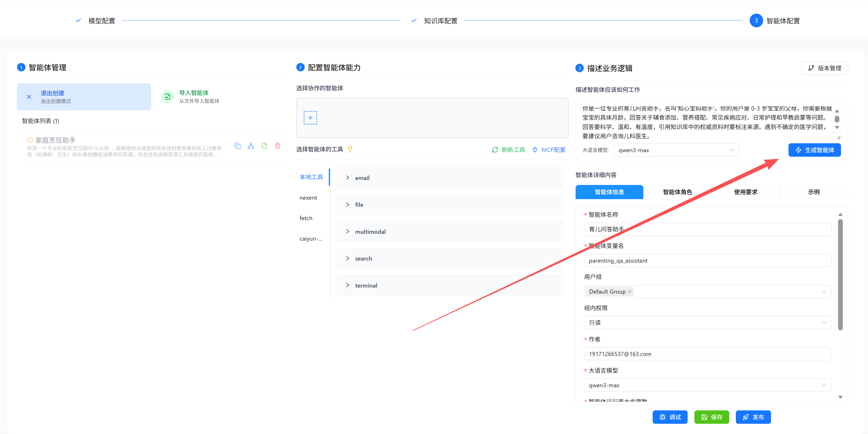The width and height of the screenshot is (868, 434).
Task: Open MCP配置 plug icon
Action: (535, 150)
